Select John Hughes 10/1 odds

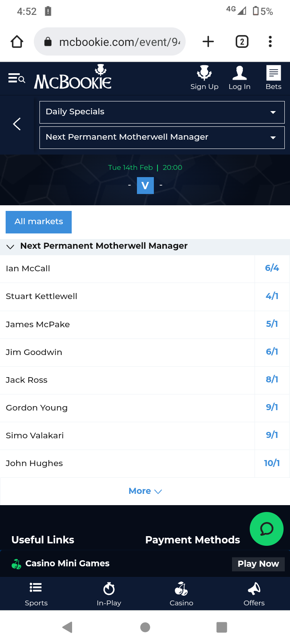pos(272,463)
